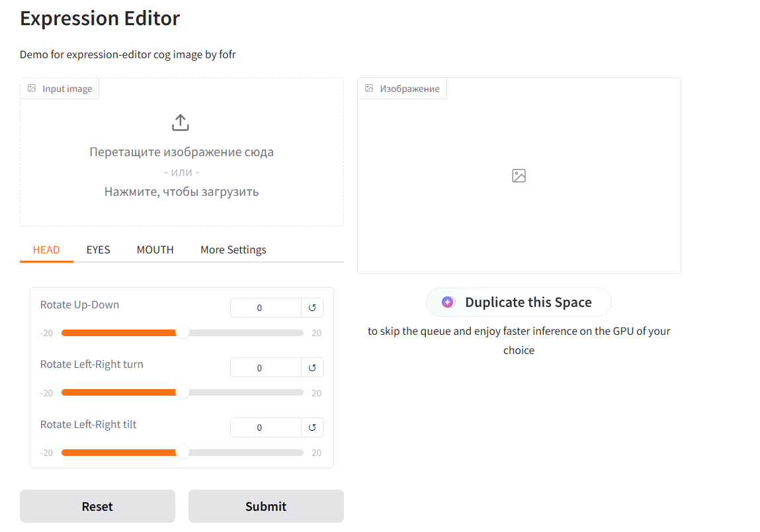Screen dimensions: 760x532
Task: Open the EYES tab
Action: [99, 249]
